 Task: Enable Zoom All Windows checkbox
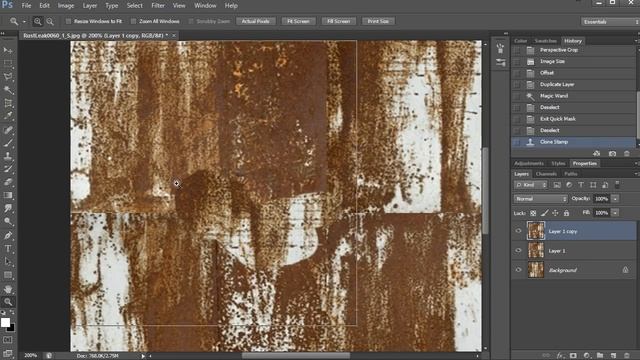coord(133,21)
